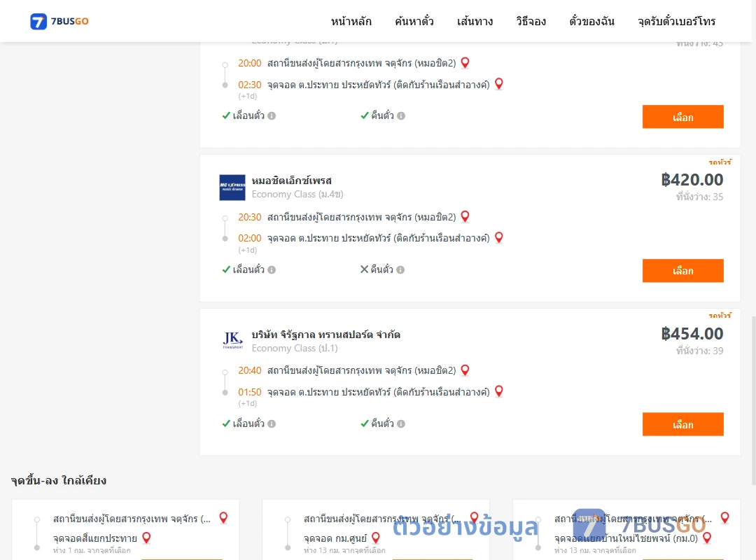Image resolution: width=756 pixels, height=560 pixels.
Task: Click Economy Class (ป.1) label
Action: point(295,348)
